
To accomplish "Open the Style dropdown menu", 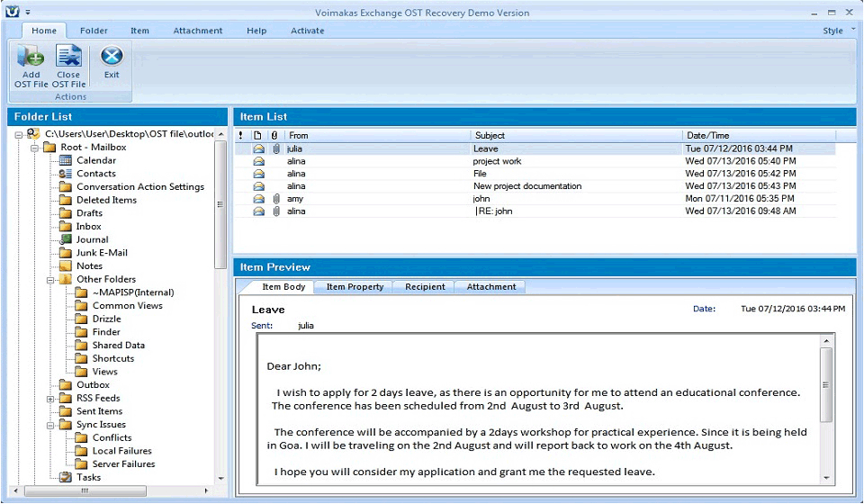I will pos(840,31).
